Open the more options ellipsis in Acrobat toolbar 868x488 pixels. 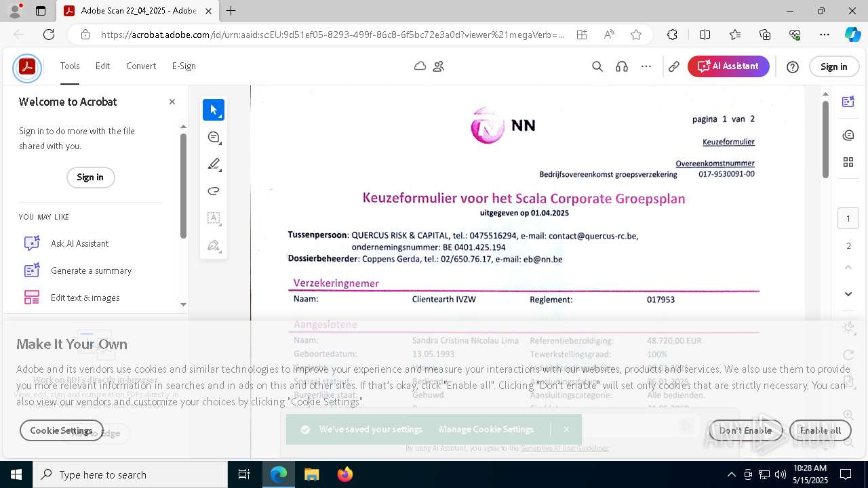[646, 66]
